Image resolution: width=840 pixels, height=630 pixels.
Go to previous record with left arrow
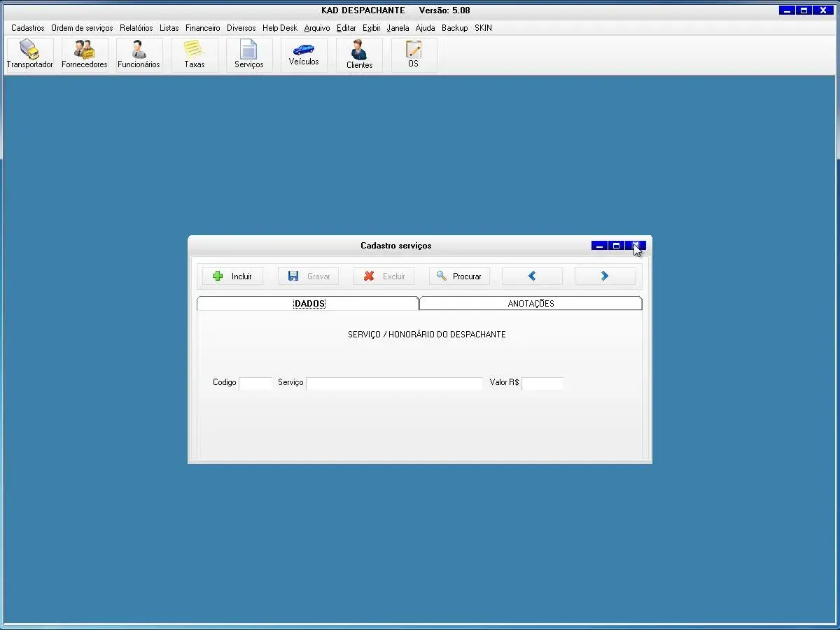(x=532, y=276)
